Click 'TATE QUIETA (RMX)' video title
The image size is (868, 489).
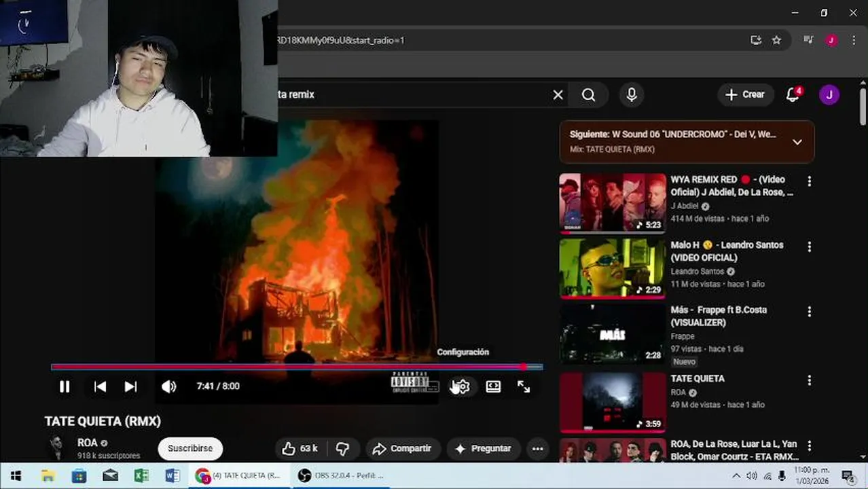coord(103,422)
